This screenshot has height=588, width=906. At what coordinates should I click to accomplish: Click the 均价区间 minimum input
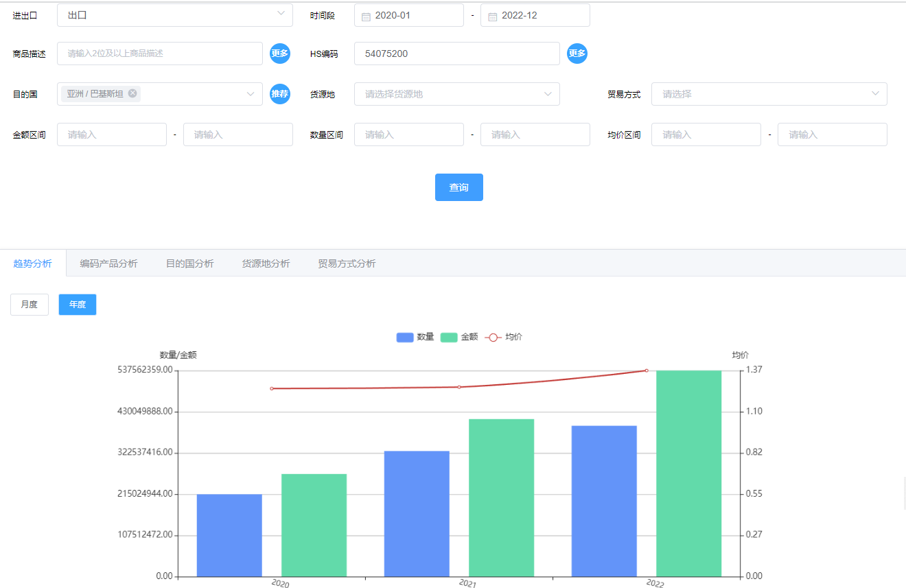point(706,134)
